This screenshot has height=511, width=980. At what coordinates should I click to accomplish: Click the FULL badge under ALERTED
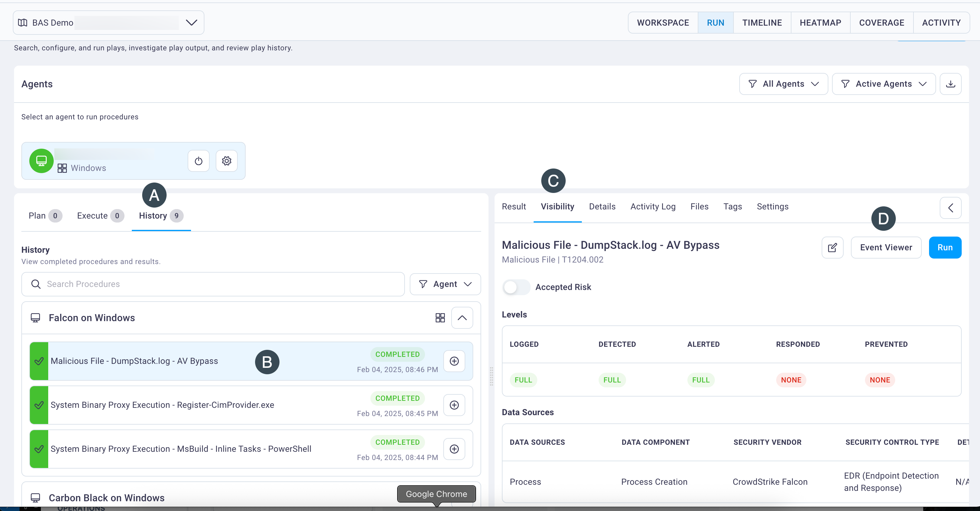click(701, 380)
